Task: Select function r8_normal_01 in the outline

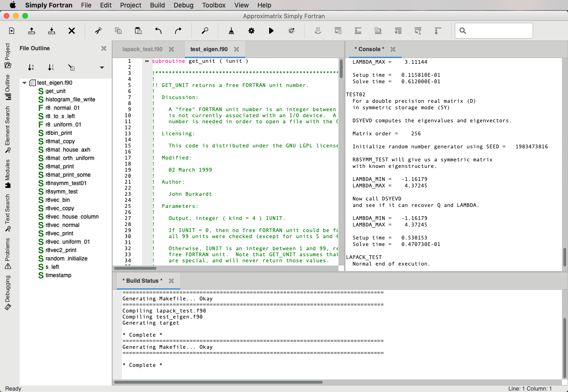Action: (x=63, y=108)
